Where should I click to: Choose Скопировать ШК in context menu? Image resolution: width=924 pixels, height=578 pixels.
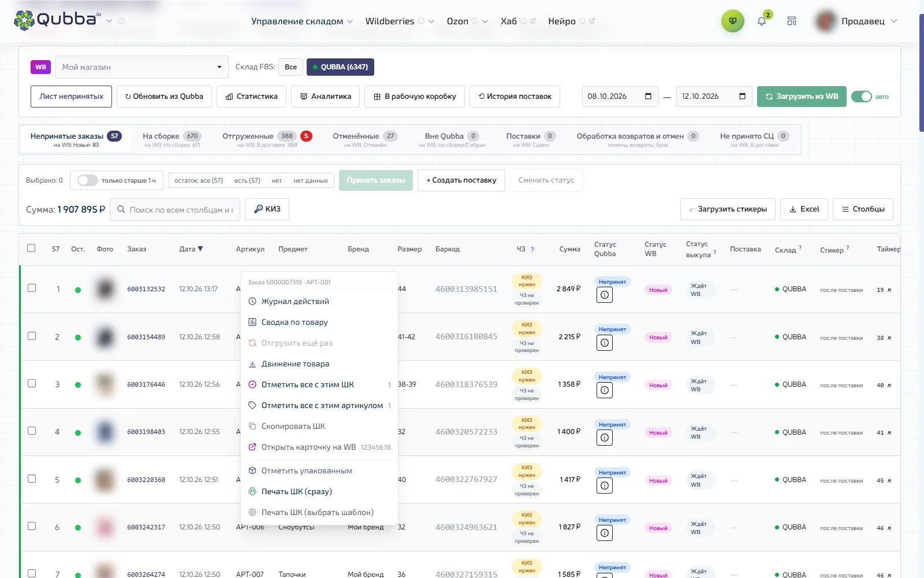click(x=319, y=426)
